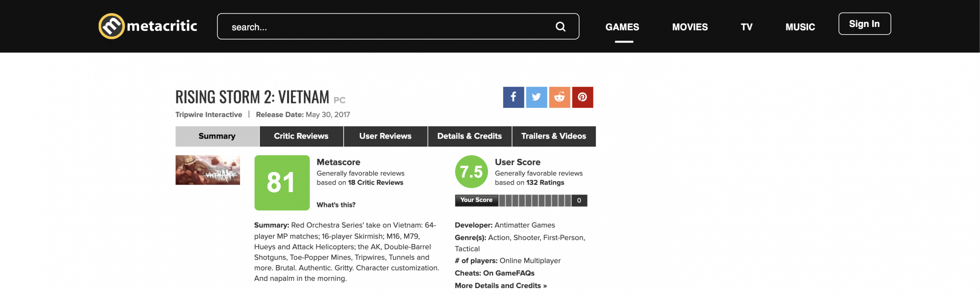Click the PC platform label
The width and height of the screenshot is (980, 294).
click(340, 100)
